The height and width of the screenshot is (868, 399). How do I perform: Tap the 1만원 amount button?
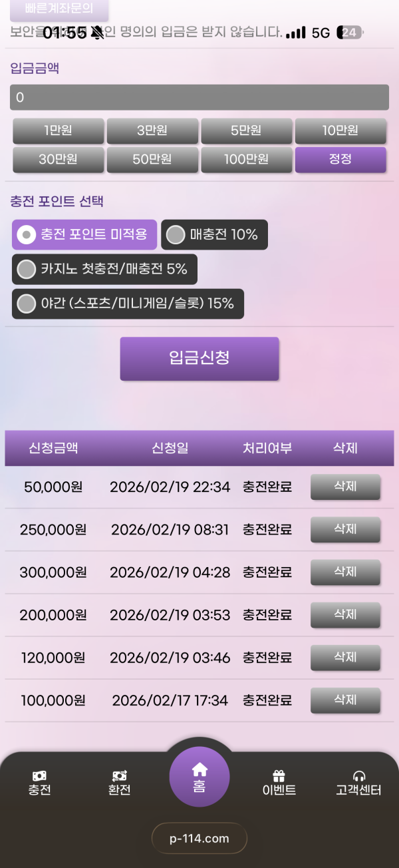tap(59, 130)
